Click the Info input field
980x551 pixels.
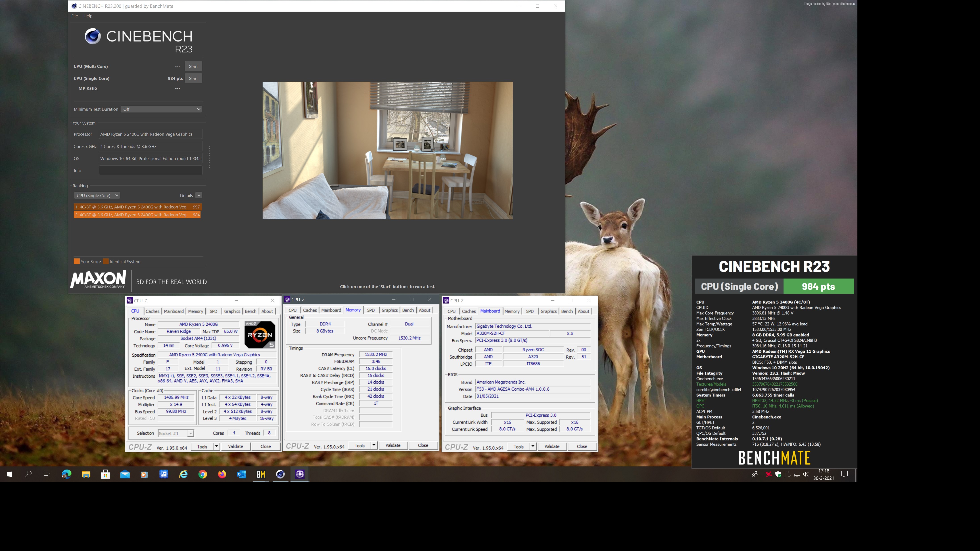pos(151,171)
